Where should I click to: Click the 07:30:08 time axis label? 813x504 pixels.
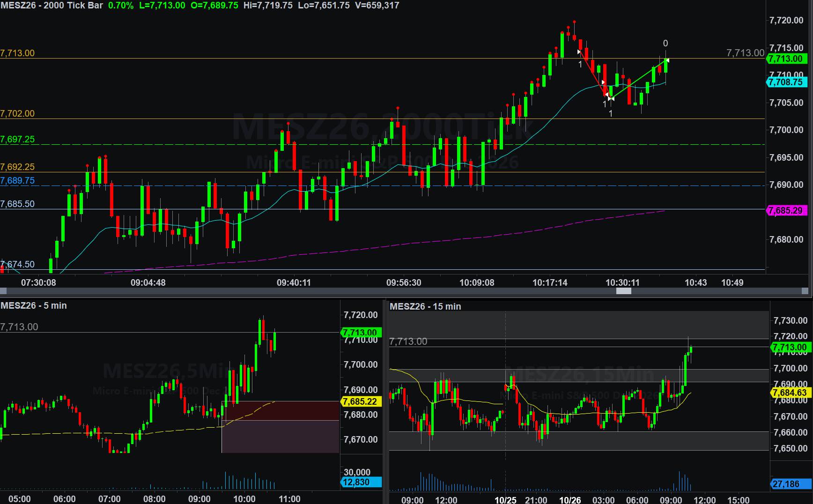[38, 282]
